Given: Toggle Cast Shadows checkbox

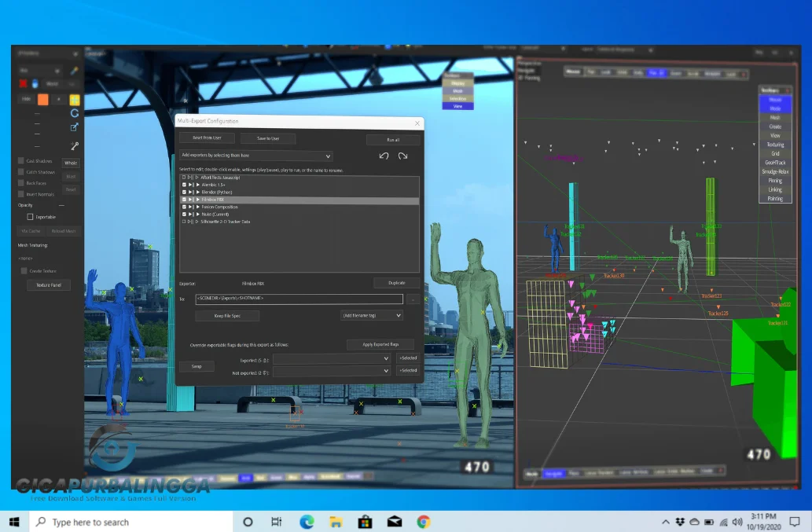Looking at the screenshot, I should (21, 161).
